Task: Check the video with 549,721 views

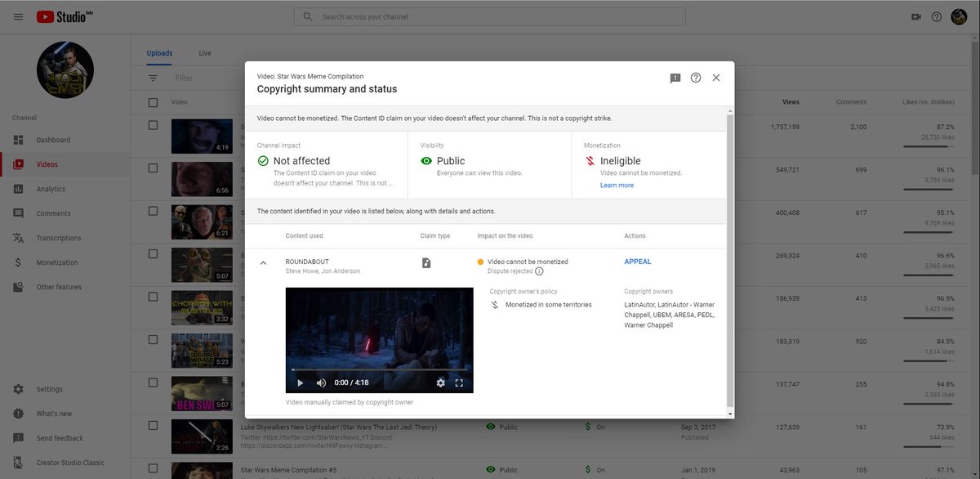Action: click(153, 168)
